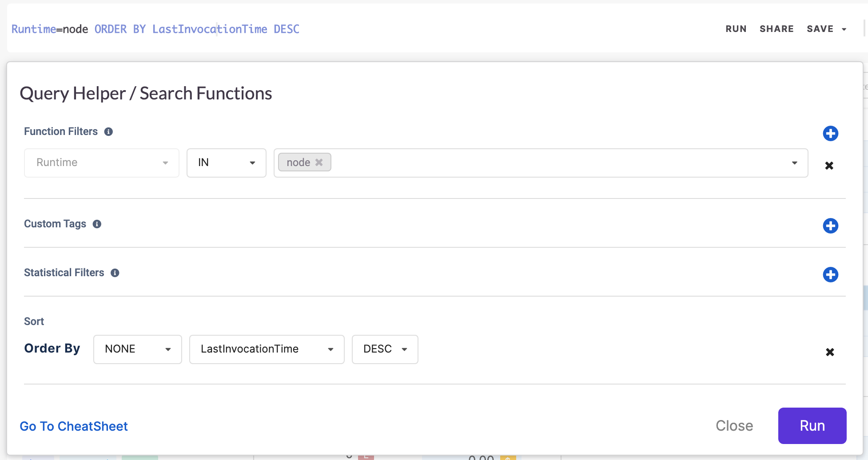Expand the filter values dropdown arrow
868x460 pixels.
tap(794, 163)
